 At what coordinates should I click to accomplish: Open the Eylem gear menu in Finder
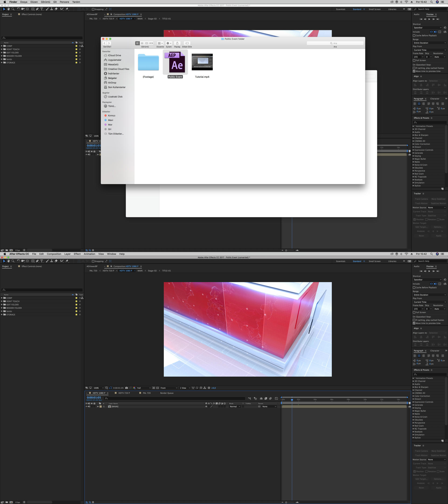coord(169,43)
